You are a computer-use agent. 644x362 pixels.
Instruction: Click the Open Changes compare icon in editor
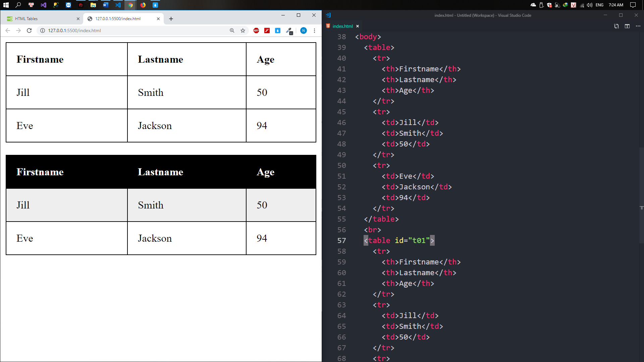[616, 26]
